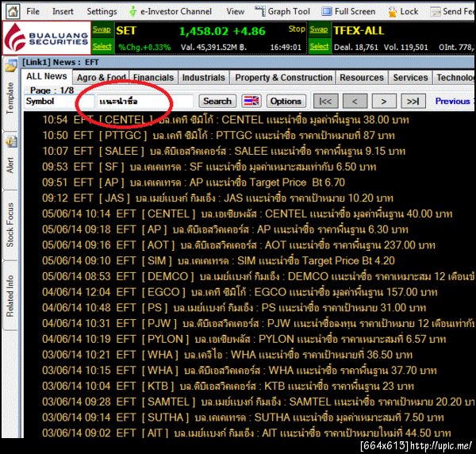Open the Settings menu
476x454 pixels.
pos(102,12)
